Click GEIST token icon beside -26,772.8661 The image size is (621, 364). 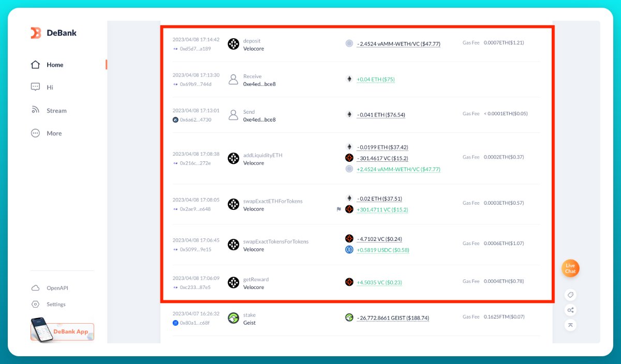pyautogui.click(x=349, y=317)
